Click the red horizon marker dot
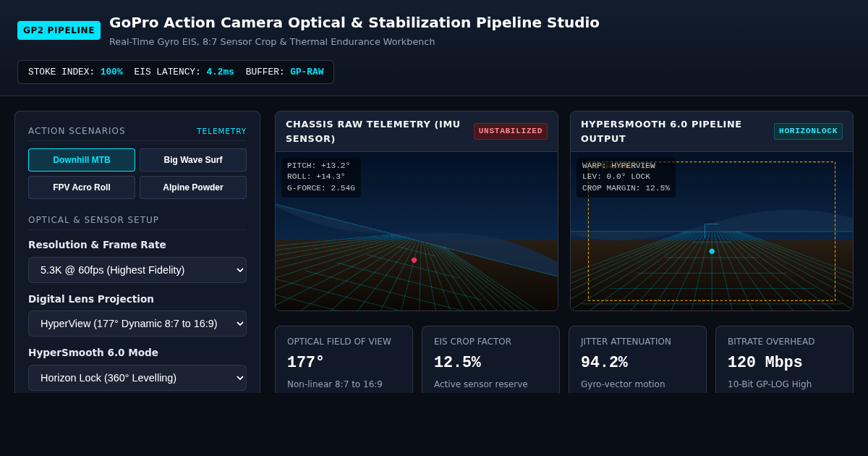This screenshot has width=868, height=456. 414,260
